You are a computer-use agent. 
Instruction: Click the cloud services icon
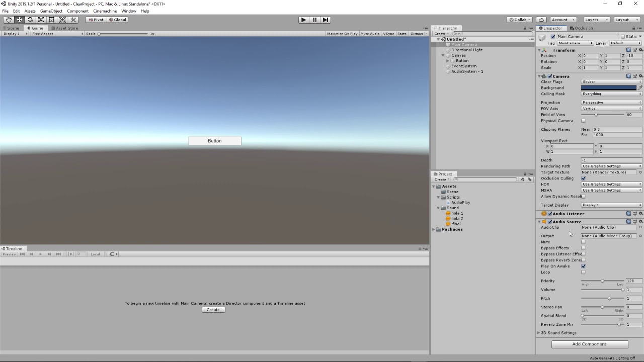point(541,20)
